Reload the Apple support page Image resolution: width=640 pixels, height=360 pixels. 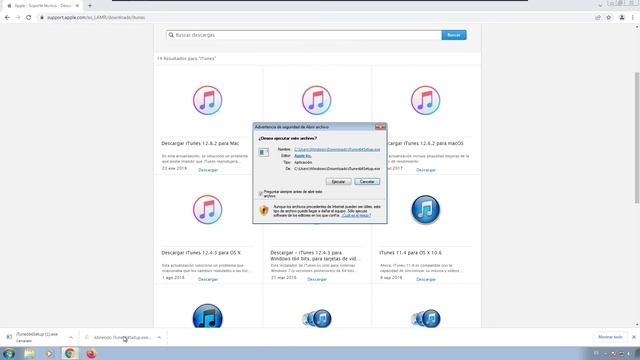pyautogui.click(x=29, y=18)
